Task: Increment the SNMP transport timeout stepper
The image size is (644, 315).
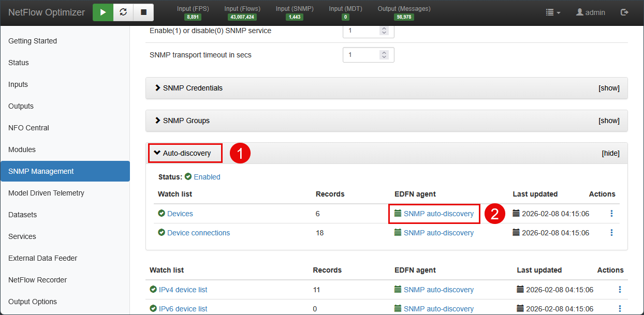Action: [x=384, y=52]
